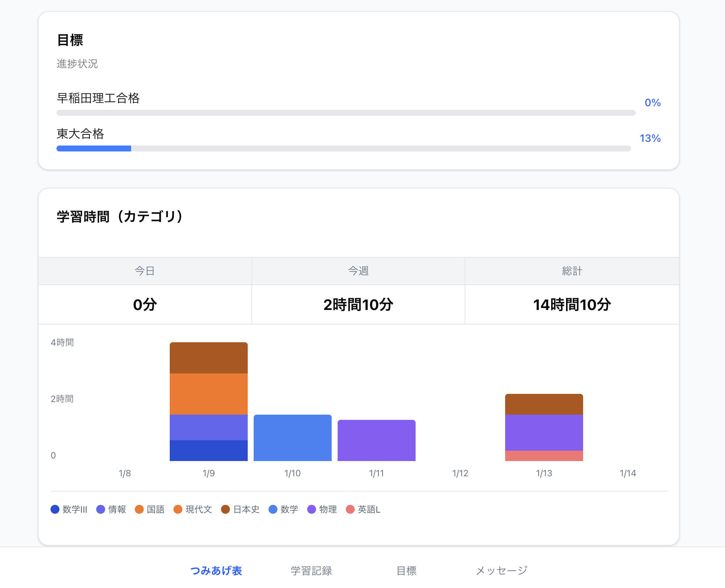Click the stacked bar for 1/9
Screen dimensions: 725x588
(208, 401)
